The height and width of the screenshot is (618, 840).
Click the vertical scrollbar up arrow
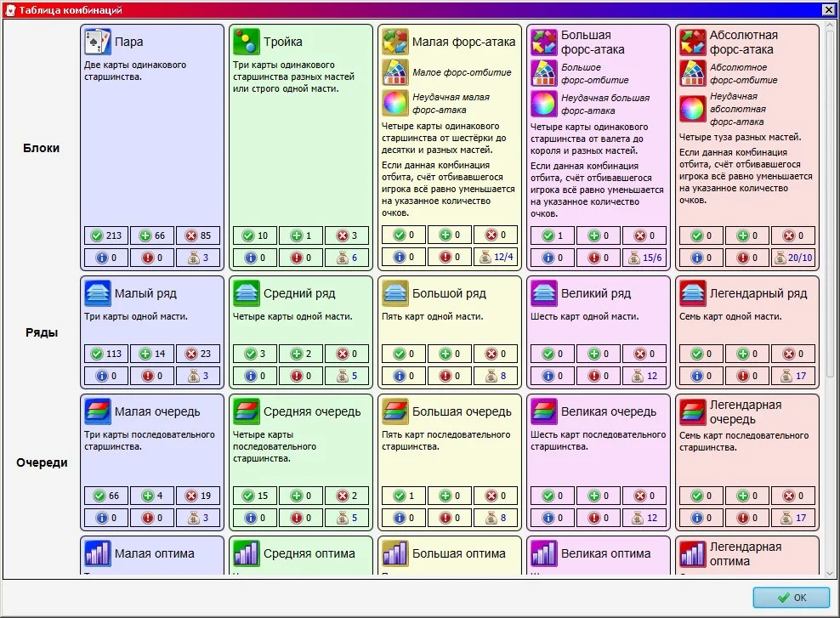(x=830, y=26)
